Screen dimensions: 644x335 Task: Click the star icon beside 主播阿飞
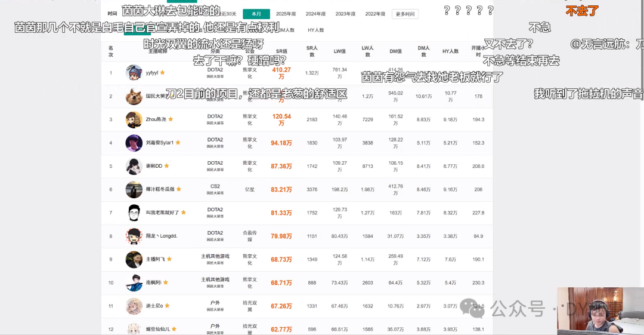(169, 259)
